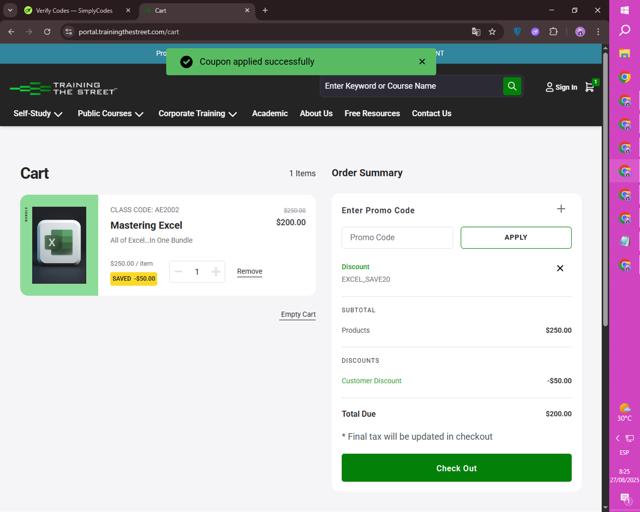Image resolution: width=640 pixels, height=512 pixels.
Task: Click the Empty Cart link
Action: (298, 314)
